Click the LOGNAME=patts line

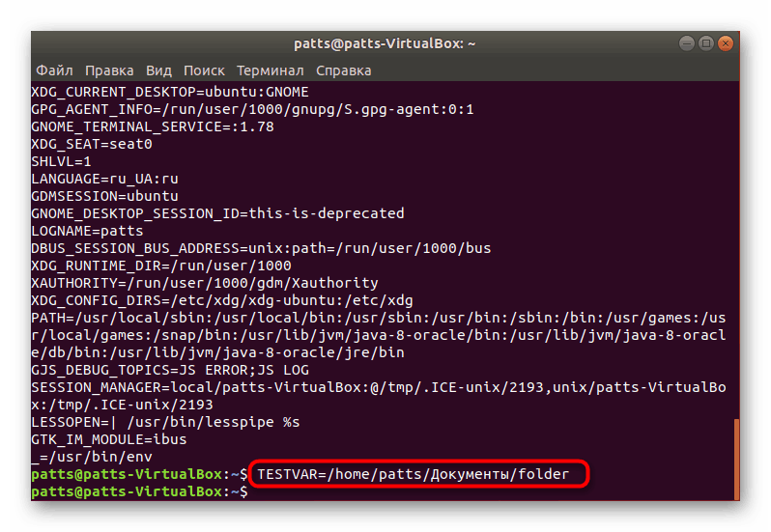coord(87,231)
